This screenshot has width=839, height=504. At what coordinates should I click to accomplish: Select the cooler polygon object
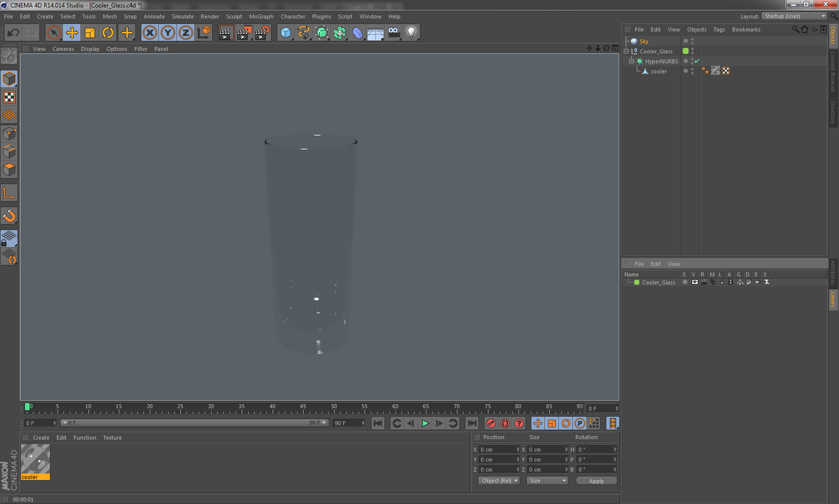(x=658, y=71)
